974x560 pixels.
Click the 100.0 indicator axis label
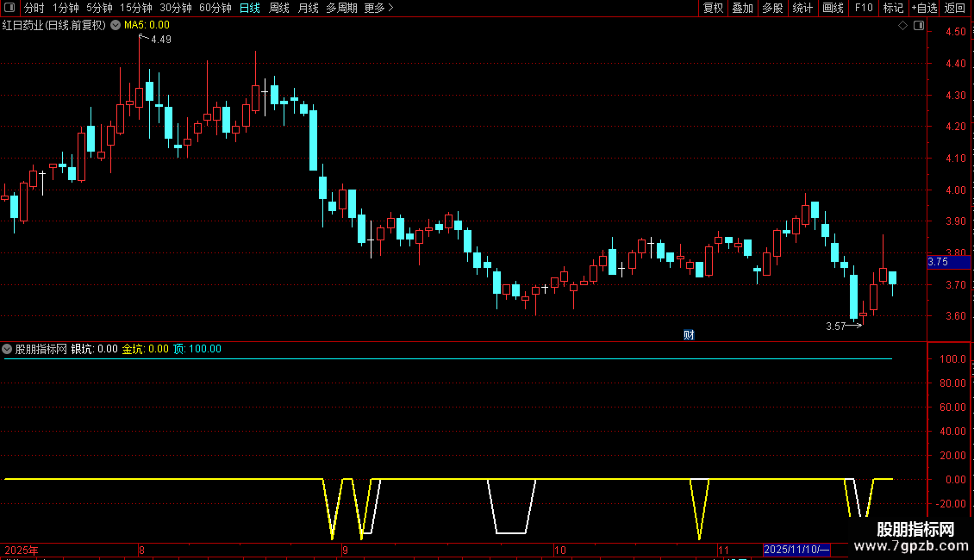(952, 359)
